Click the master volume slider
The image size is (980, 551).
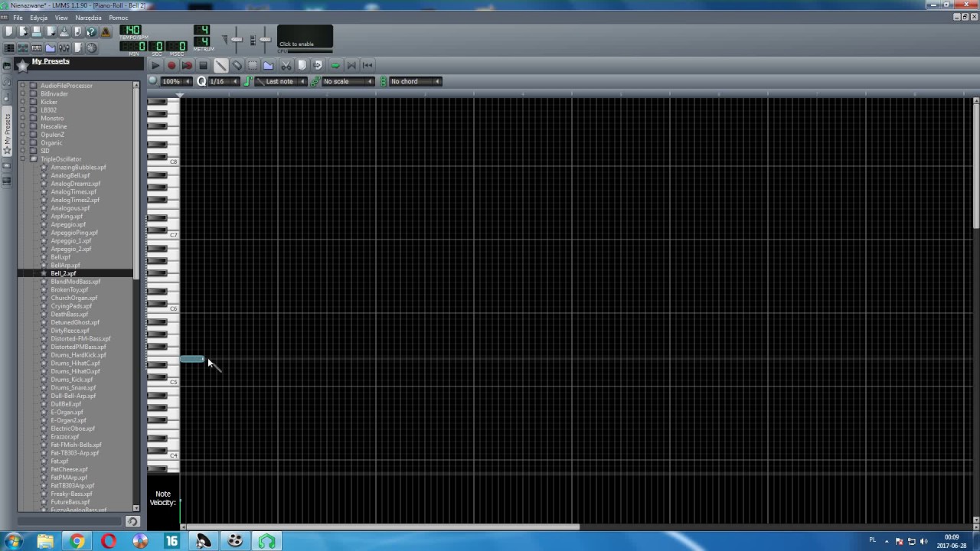237,39
